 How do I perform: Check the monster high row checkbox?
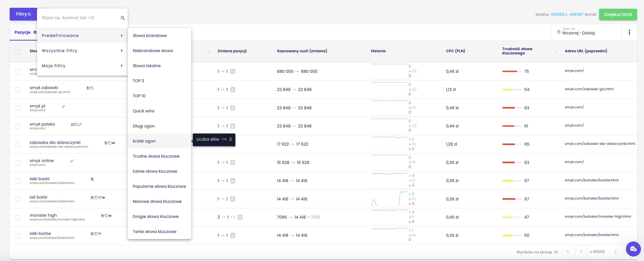point(18,217)
